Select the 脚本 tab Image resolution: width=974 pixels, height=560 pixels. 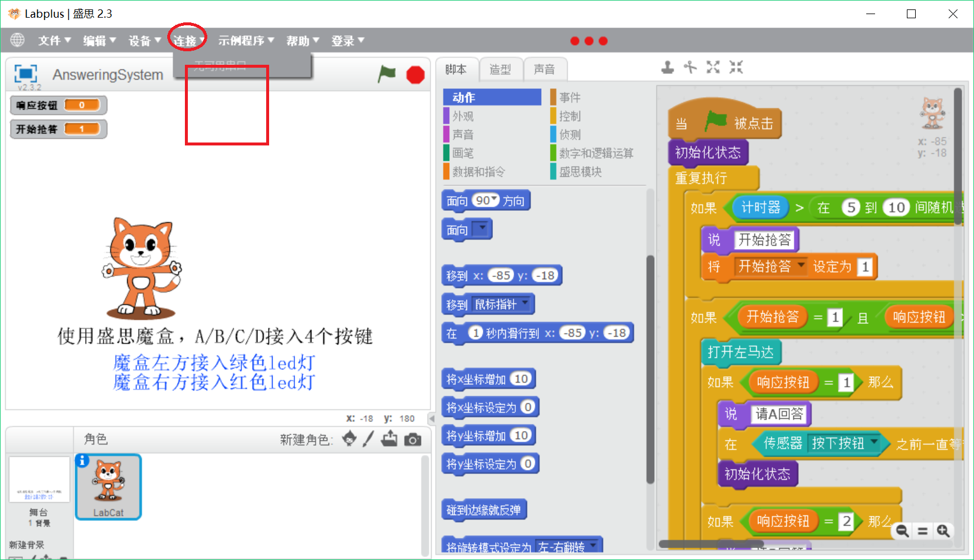(456, 69)
